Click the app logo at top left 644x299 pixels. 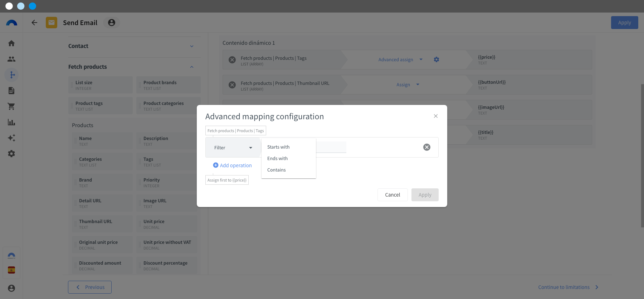[x=11, y=23]
